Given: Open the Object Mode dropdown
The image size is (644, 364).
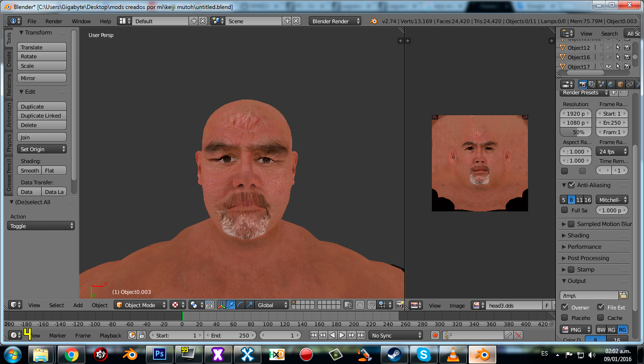Looking at the screenshot, I should pos(141,305).
